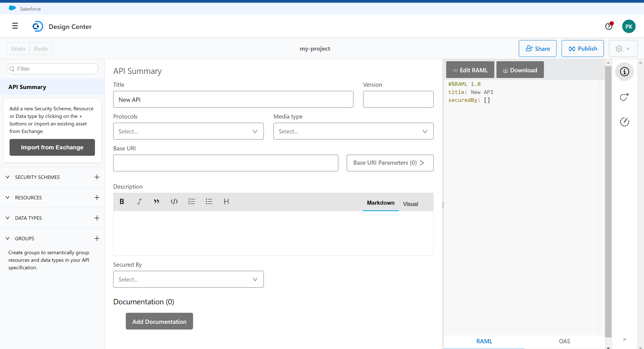Toggle the Markdown tab in Description editor
This screenshot has width=644, height=349.
[x=380, y=203]
